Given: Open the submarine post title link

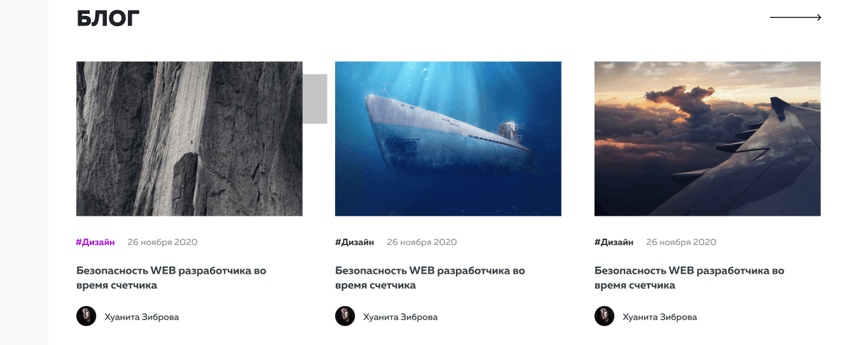Looking at the screenshot, I should tap(430, 278).
